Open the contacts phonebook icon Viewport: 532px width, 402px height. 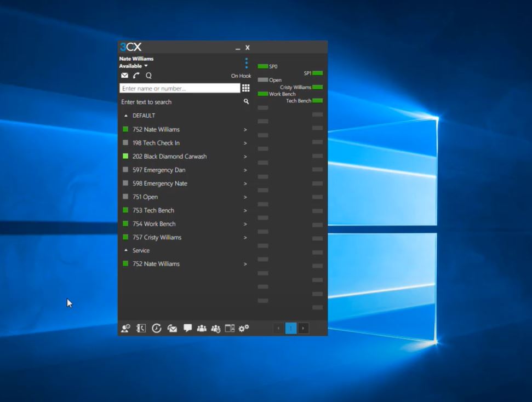pos(141,328)
